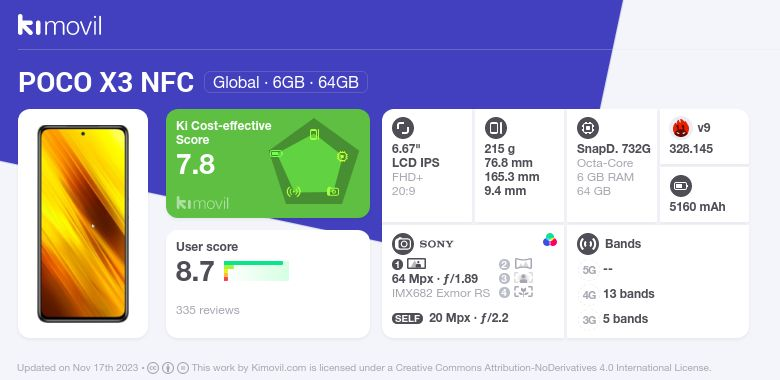Click the SELF selfie camera badge

pos(407,319)
